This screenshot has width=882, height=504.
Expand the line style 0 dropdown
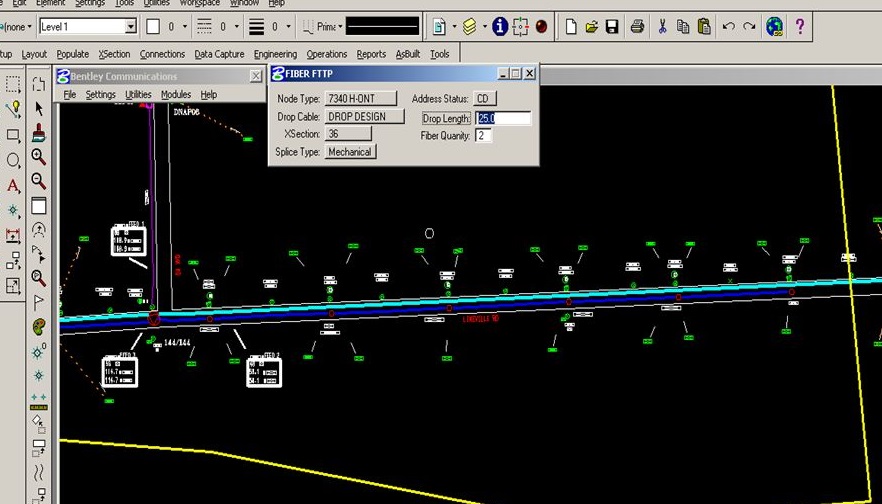[x=237, y=26]
